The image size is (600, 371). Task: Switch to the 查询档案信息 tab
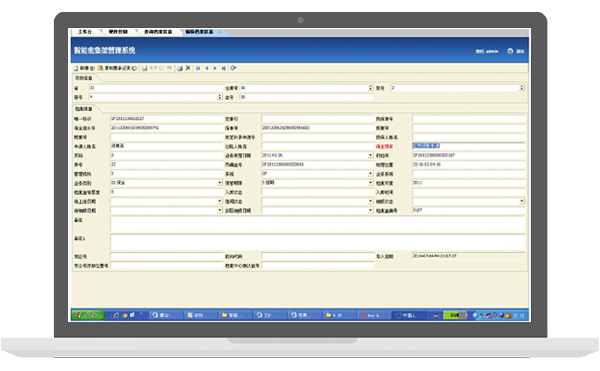pos(158,32)
